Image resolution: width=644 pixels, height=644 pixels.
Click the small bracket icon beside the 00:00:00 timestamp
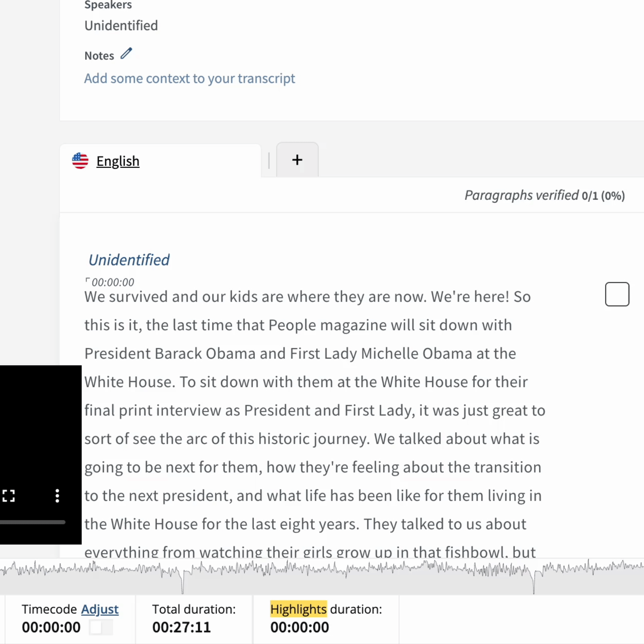coord(87,280)
